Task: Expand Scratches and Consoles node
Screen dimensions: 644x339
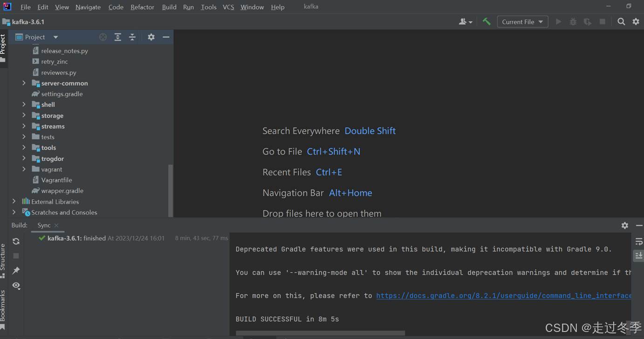Action: (x=14, y=212)
